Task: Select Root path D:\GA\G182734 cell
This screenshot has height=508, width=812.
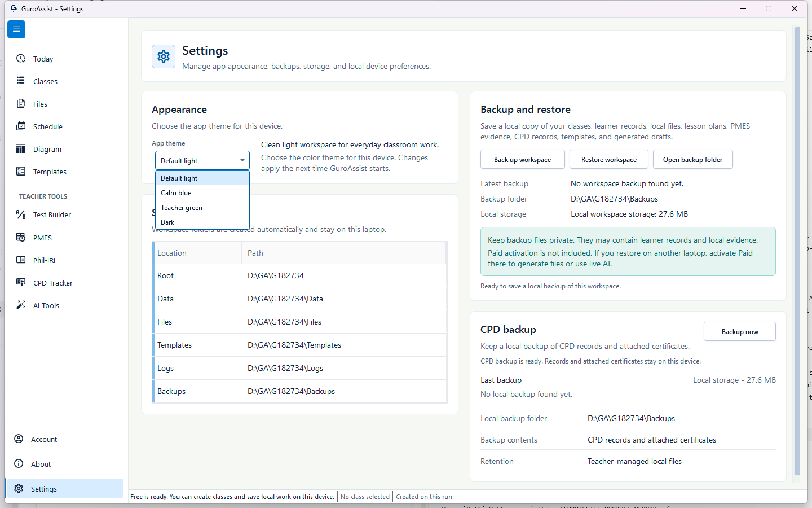Action: [344, 275]
